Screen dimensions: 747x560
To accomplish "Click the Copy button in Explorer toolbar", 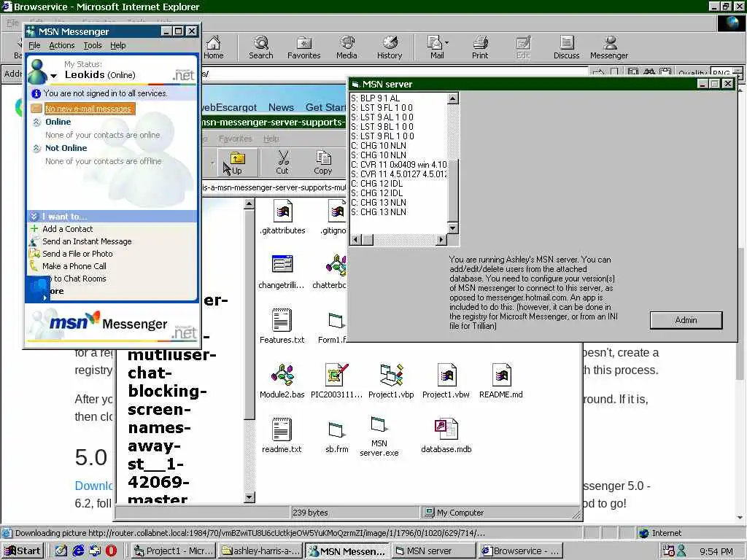I will [x=323, y=163].
